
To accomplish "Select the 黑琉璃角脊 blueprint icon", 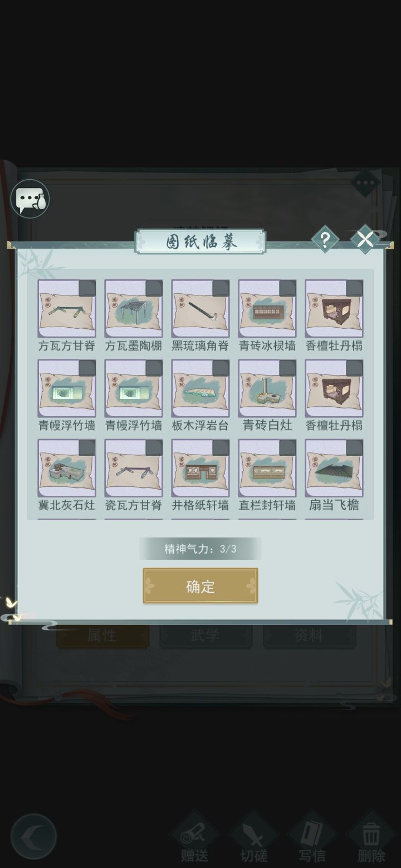I will point(200,309).
